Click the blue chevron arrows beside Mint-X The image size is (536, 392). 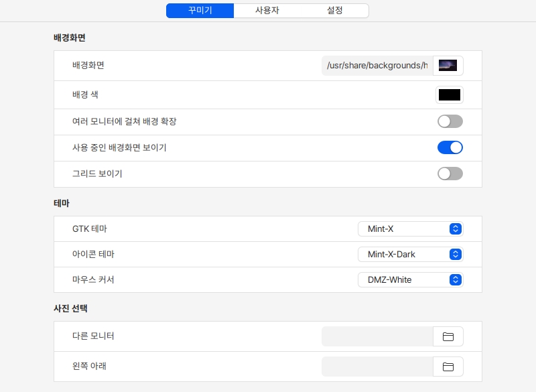click(456, 229)
